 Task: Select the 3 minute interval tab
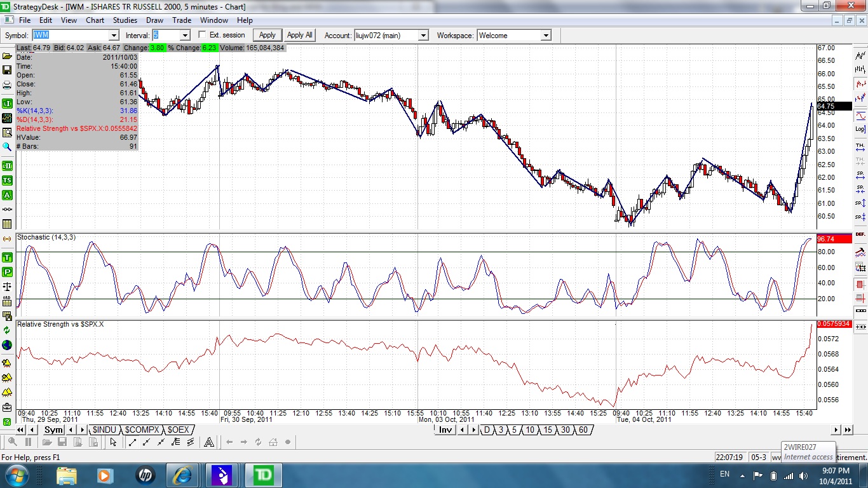coord(501,430)
